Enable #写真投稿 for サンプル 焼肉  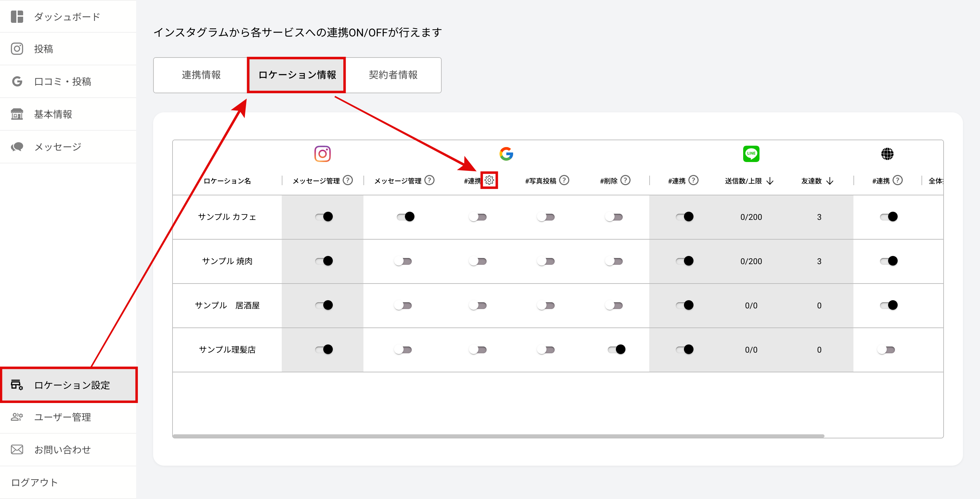(x=545, y=261)
